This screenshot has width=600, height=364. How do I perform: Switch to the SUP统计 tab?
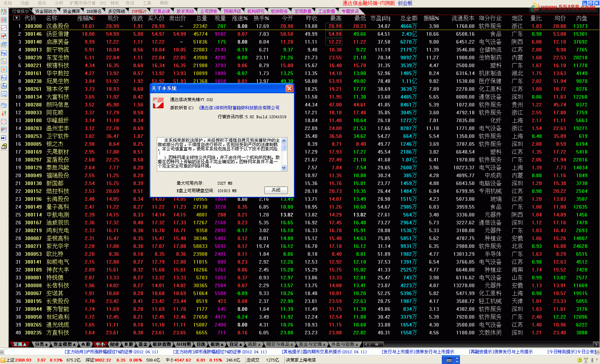pyautogui.click(x=139, y=11)
